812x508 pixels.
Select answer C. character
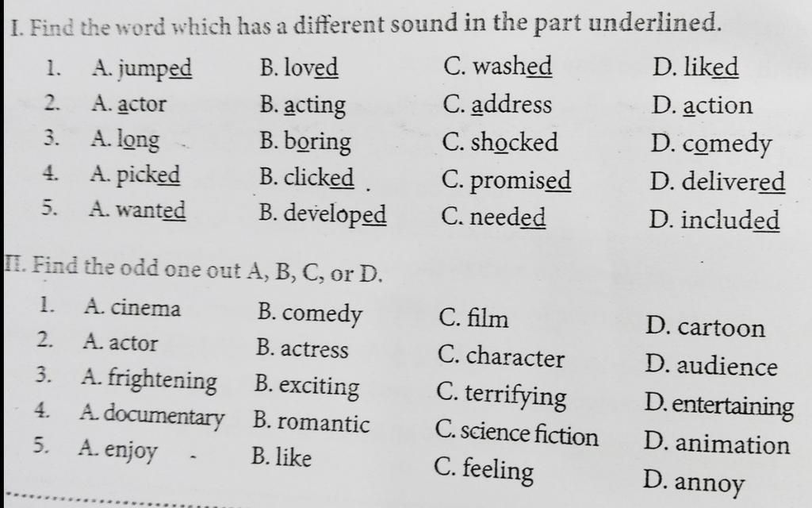(x=500, y=356)
